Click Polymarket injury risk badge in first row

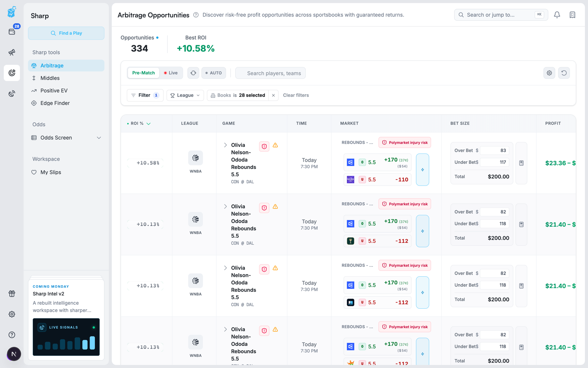click(405, 143)
